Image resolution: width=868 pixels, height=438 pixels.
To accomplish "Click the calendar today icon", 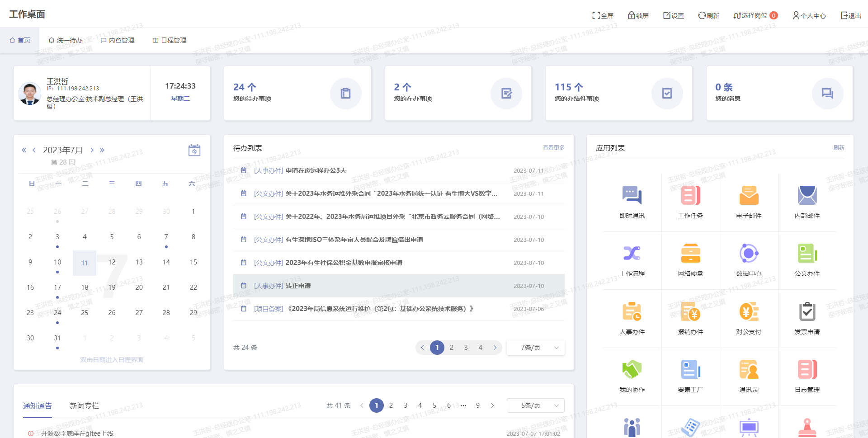I will (194, 151).
